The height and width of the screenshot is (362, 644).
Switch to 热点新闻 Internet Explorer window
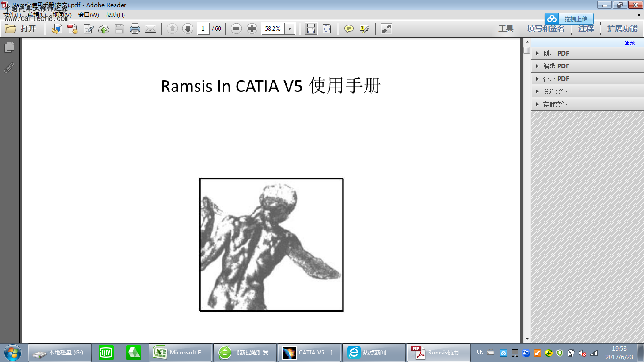(374, 352)
